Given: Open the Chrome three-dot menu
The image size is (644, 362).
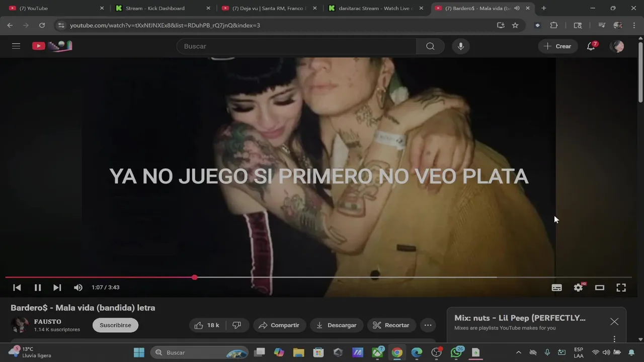Looking at the screenshot, I should tap(633, 25).
